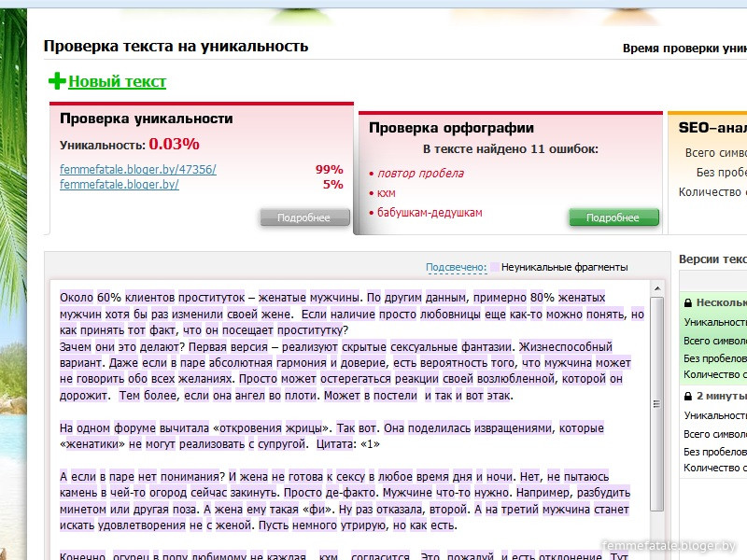The height and width of the screenshot is (560, 747).
Task: Click the uniqueness value "0.03%"
Action: tap(174, 144)
